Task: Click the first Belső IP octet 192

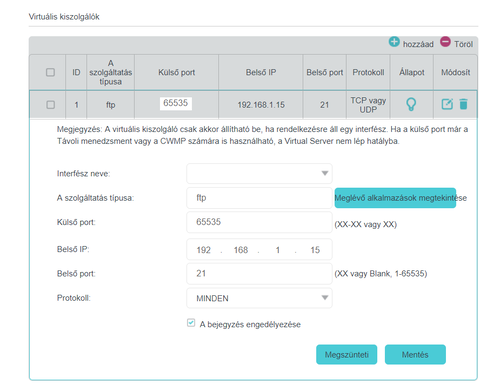Action: pyautogui.click(x=204, y=250)
